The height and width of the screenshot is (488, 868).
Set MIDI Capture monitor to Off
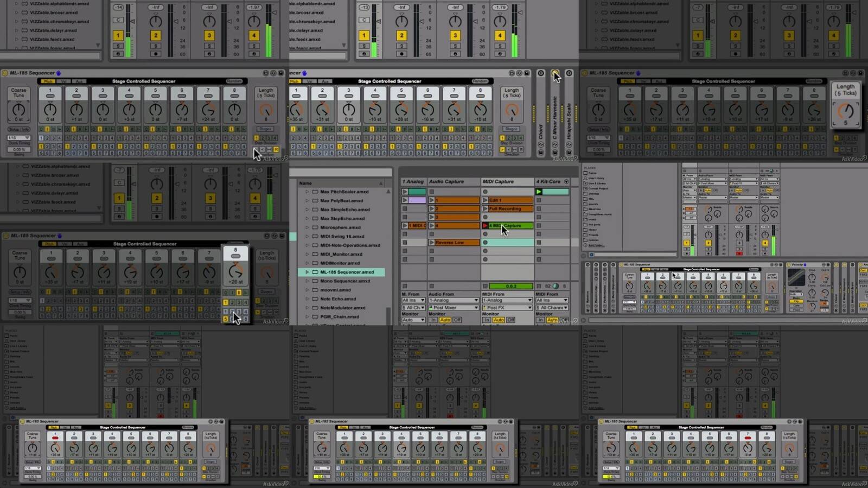[x=510, y=320]
